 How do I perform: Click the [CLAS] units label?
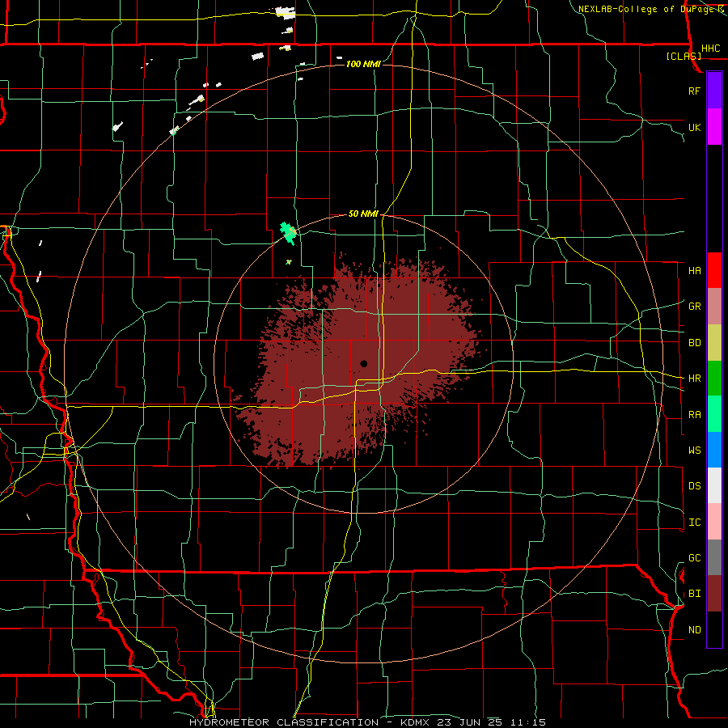(684, 57)
